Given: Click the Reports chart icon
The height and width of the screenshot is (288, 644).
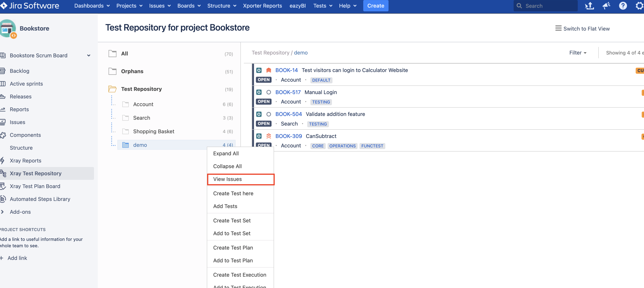Looking at the screenshot, I should [x=3, y=109].
